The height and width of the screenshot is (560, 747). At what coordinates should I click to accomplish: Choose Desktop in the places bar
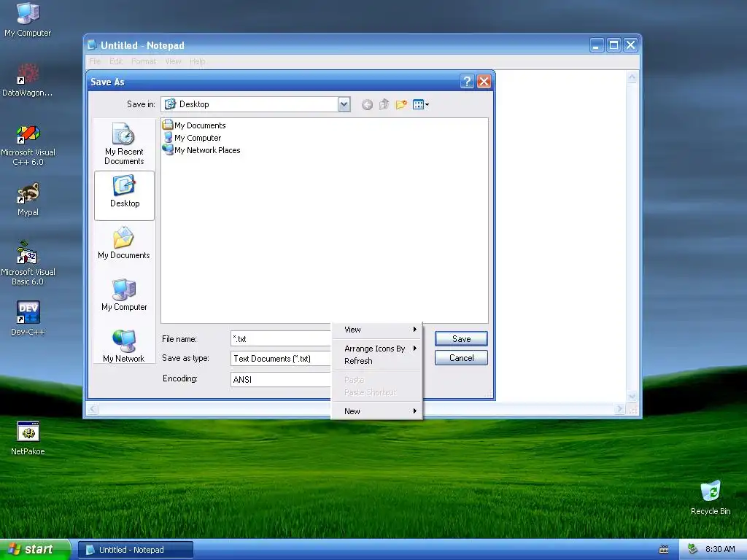coord(124,195)
